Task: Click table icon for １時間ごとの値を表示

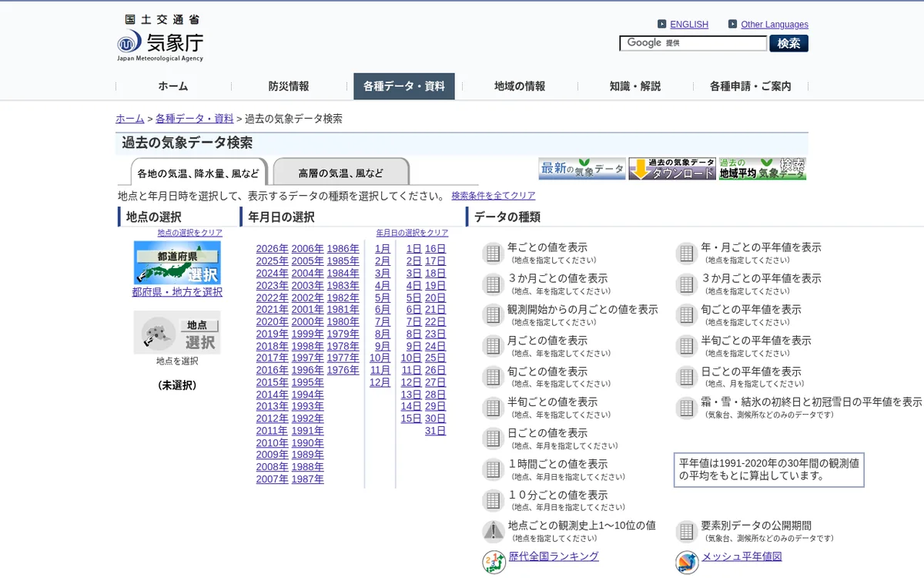Action: 493,469
